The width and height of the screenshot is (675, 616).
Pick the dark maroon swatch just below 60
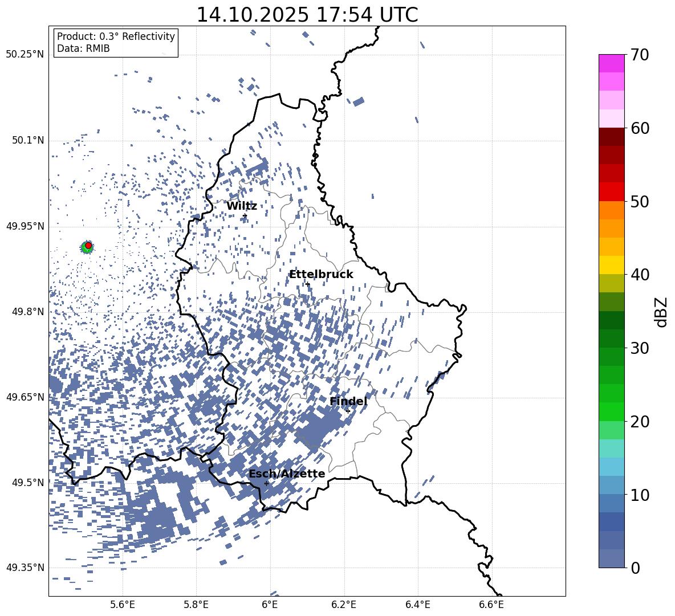(611, 137)
